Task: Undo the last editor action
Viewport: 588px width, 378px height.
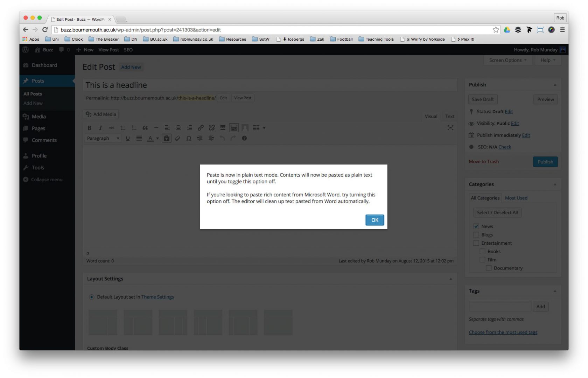Action: pos(222,138)
